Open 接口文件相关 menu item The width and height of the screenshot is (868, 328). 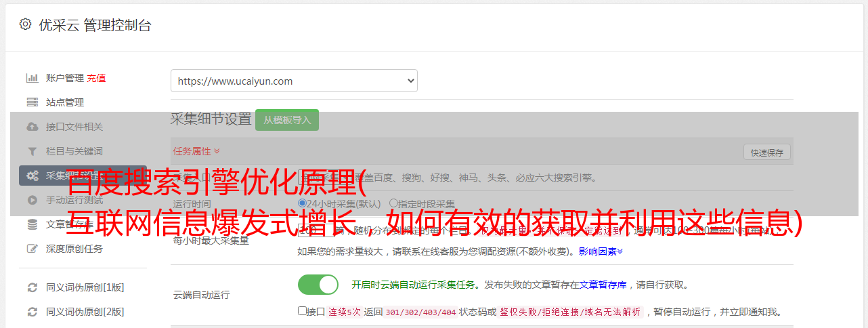[x=74, y=127]
